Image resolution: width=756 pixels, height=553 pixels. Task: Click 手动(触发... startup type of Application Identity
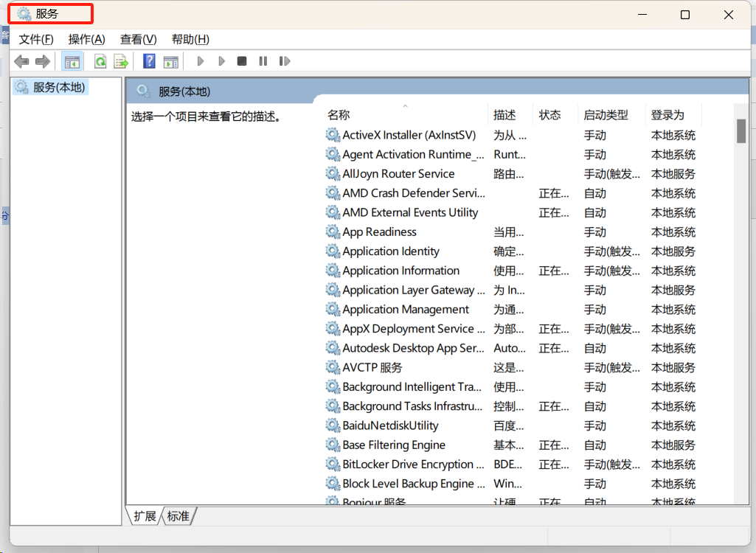(612, 251)
